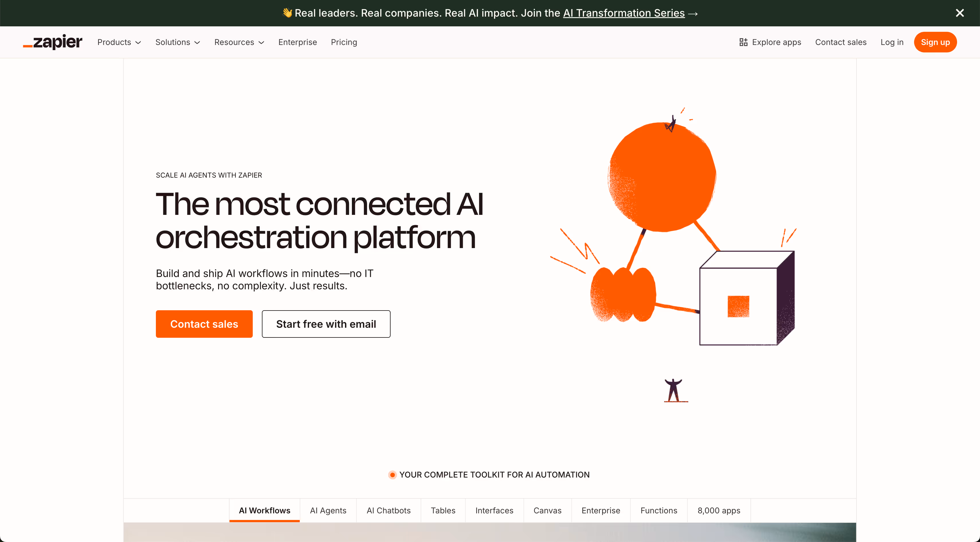Select the Tables tab
The image size is (980, 542).
pos(443,510)
